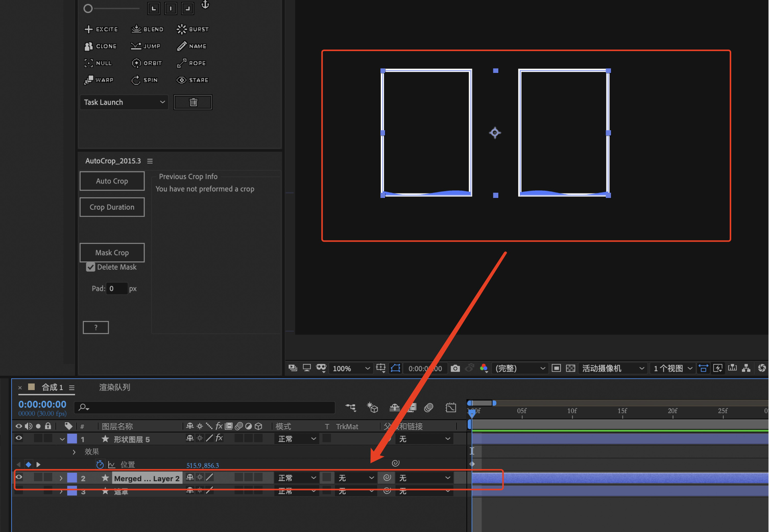Uncheck the Delete Mask checkbox
The height and width of the screenshot is (532, 769).
[90, 267]
